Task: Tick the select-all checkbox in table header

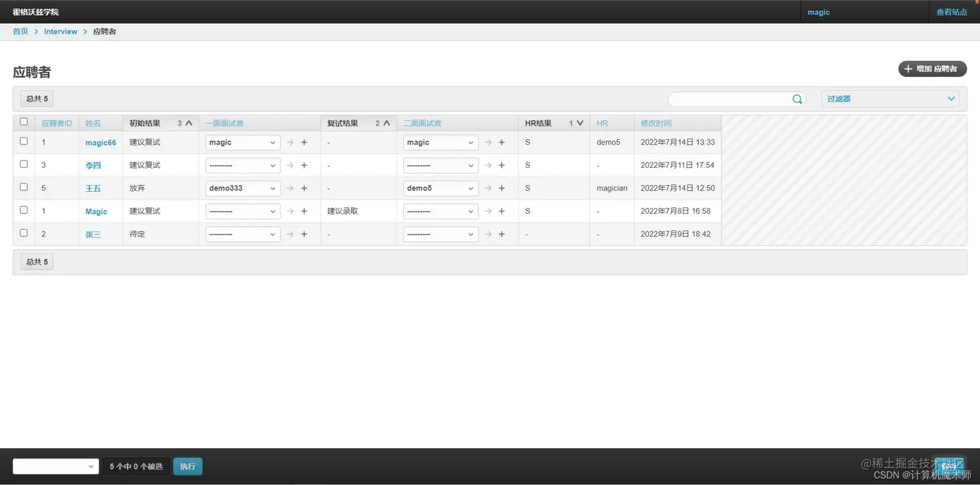Action: 24,122
